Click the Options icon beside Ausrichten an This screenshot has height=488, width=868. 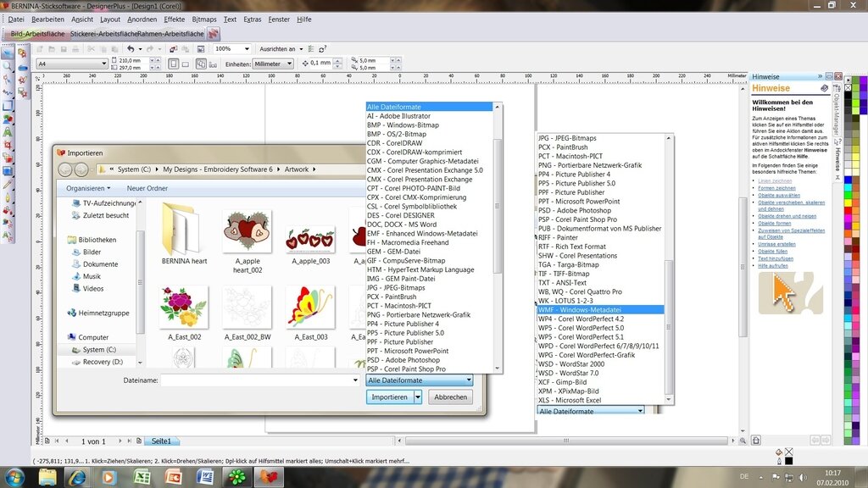pos(311,49)
